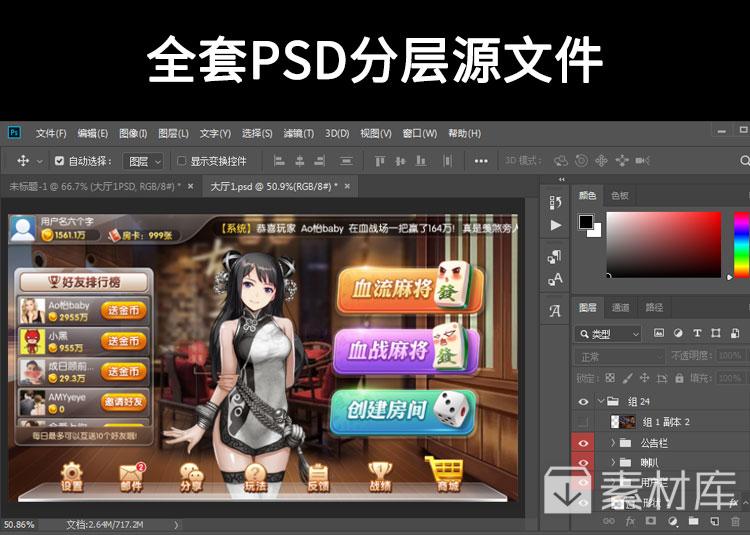Collapse panels with double-arrow icon
Image resolution: width=750 pixels, height=535 pixels.
[x=562, y=180]
